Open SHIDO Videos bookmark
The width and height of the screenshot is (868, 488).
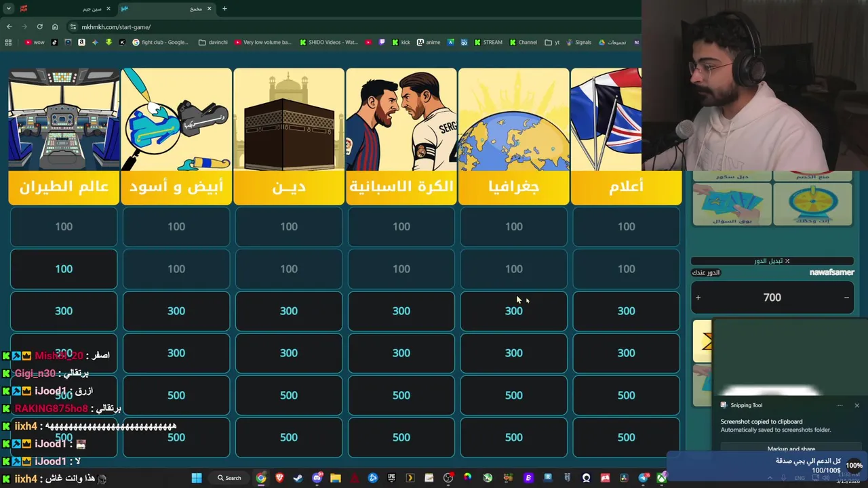[329, 42]
